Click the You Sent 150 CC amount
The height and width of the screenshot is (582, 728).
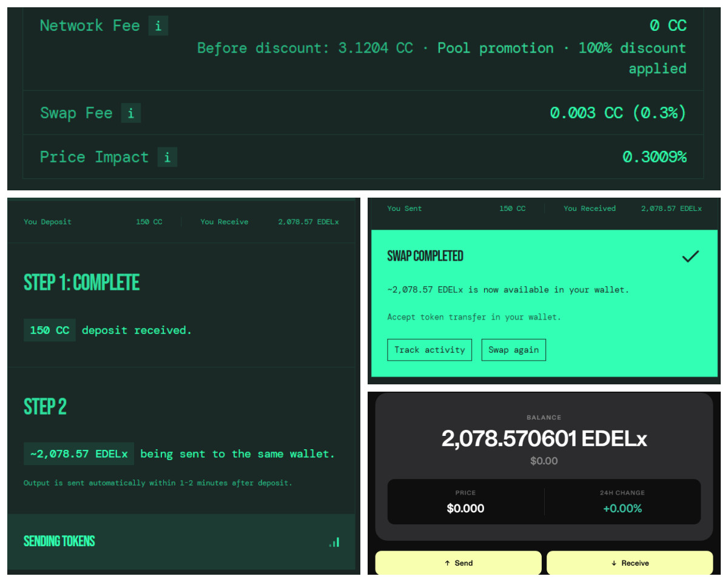[513, 209]
